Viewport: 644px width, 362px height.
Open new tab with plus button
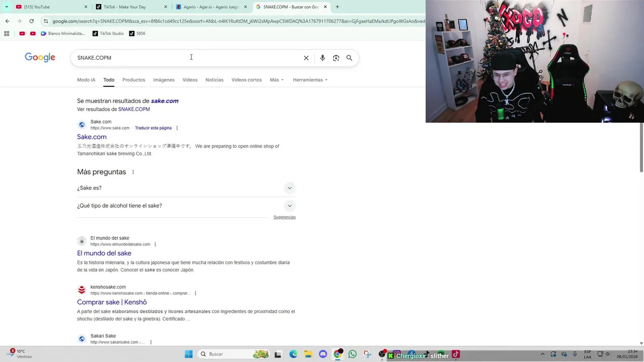(337, 7)
